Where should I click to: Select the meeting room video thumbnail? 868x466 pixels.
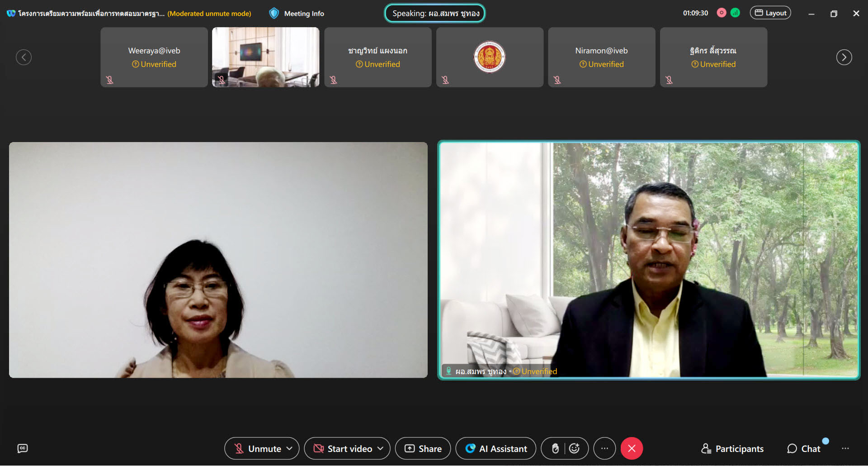click(266, 57)
